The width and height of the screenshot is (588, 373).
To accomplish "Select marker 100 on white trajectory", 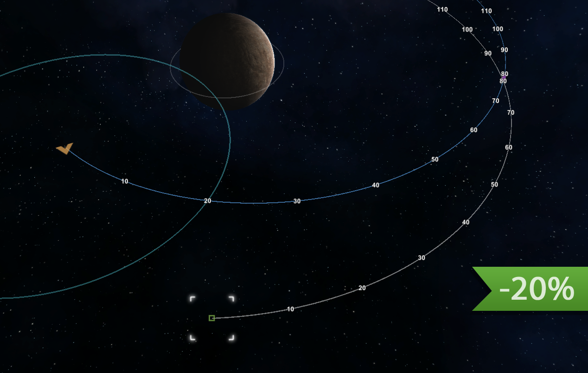I will 467,30.
